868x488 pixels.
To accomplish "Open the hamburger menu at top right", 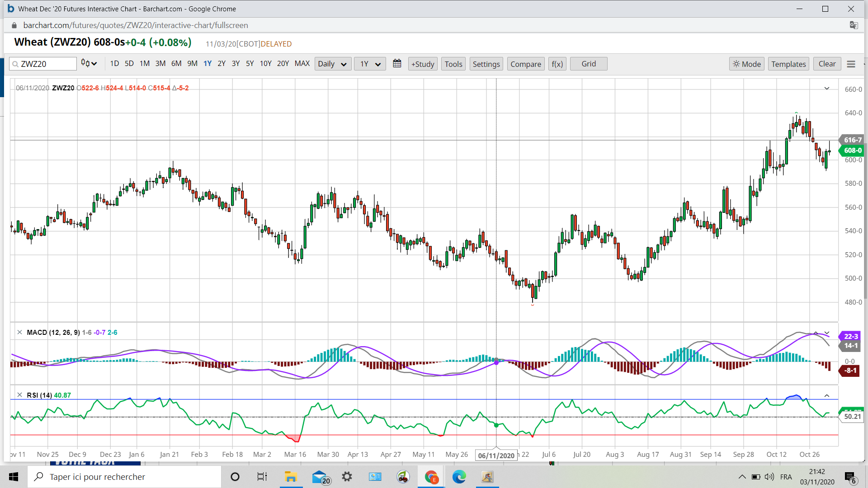I will [851, 64].
